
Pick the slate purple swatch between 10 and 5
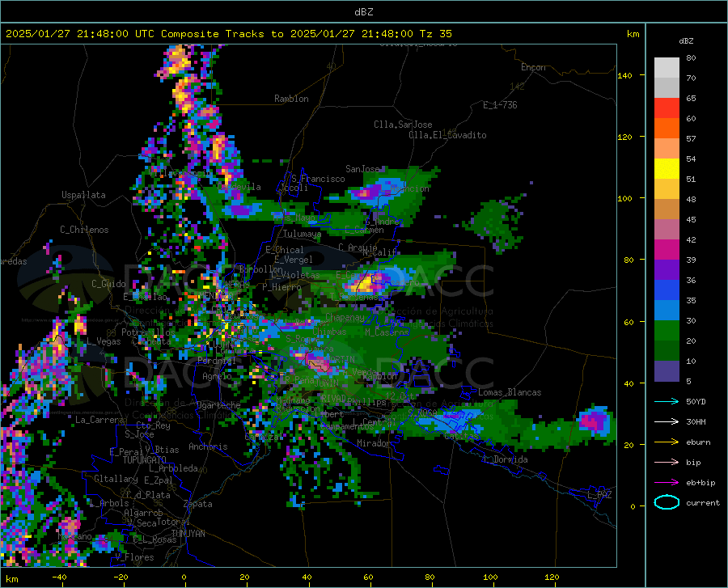667,371
